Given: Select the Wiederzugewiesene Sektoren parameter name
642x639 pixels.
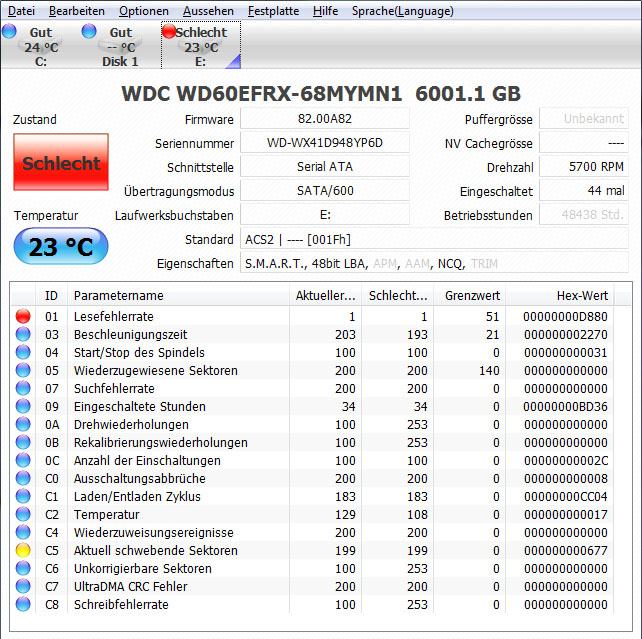Looking at the screenshot, I should [156, 370].
